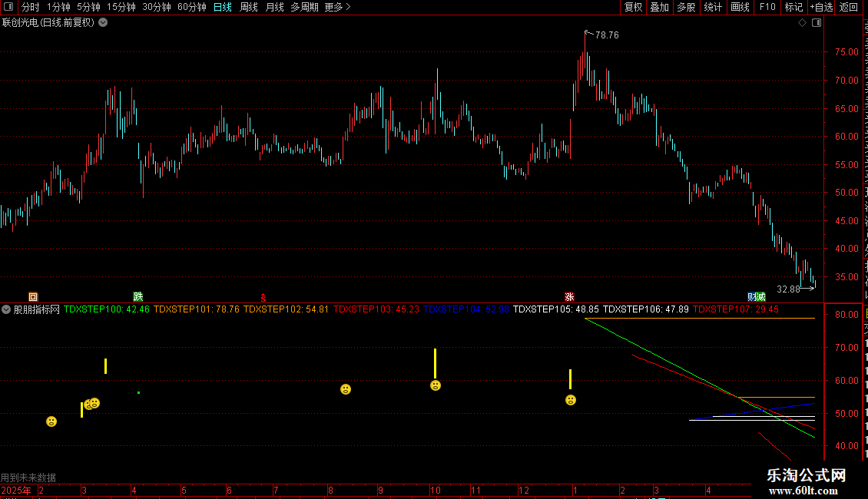Switch to 60分钟 period

[192, 7]
